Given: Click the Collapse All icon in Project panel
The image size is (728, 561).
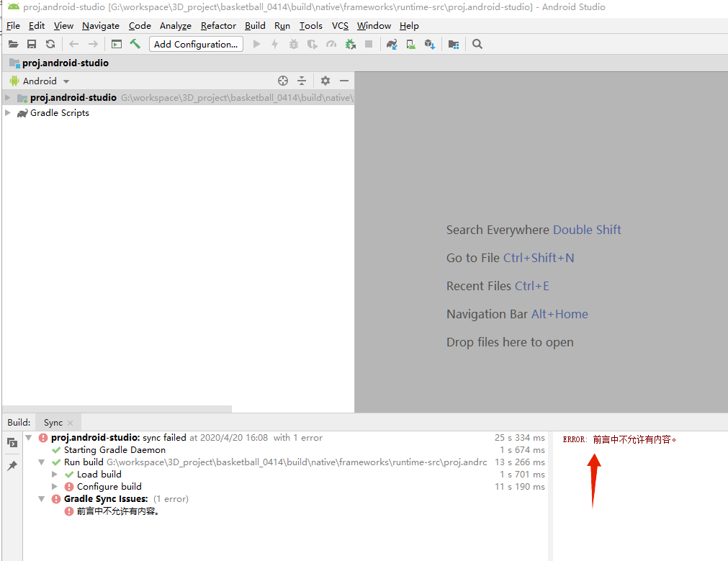Looking at the screenshot, I should [302, 81].
